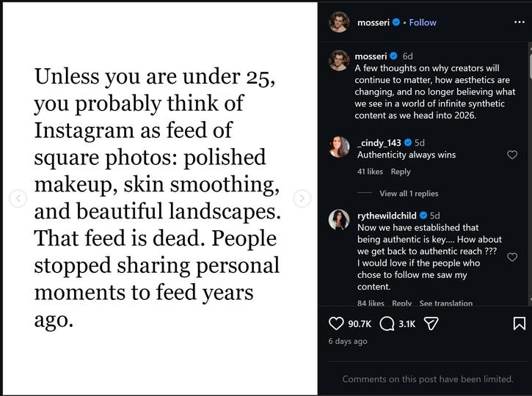Go to the previous slide arrow
The height and width of the screenshot is (396, 532).
(18, 198)
